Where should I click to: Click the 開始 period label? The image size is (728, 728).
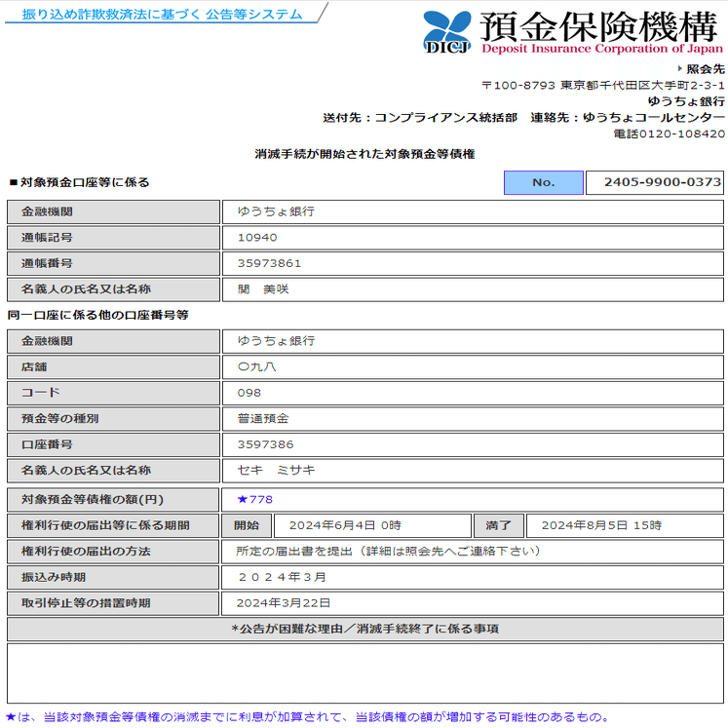[x=247, y=525]
